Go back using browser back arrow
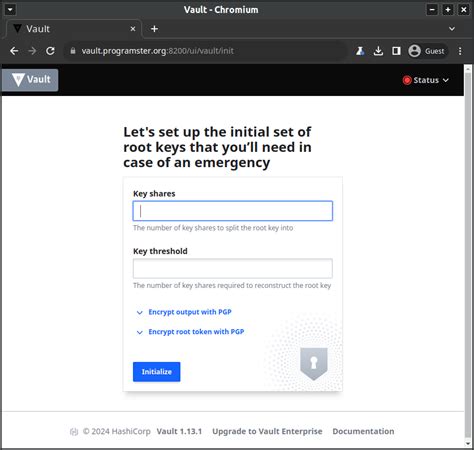 (x=14, y=51)
